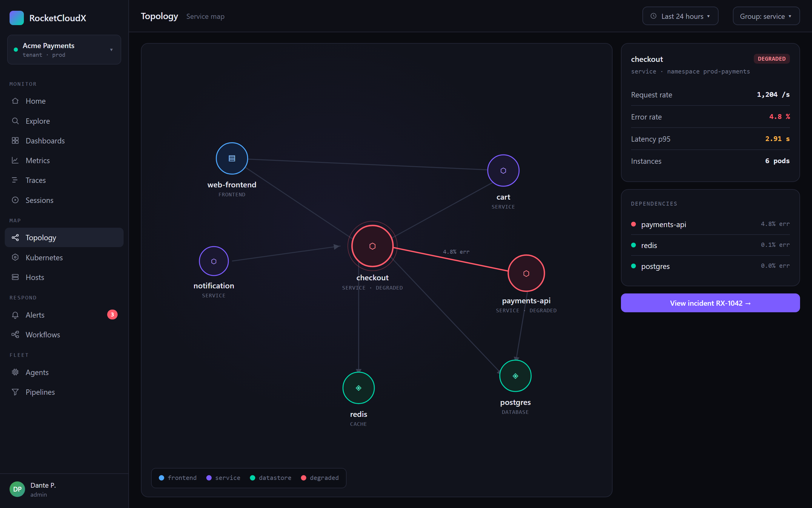This screenshot has height=508, width=812.
Task: Select the payments-api degraded node
Action: click(x=526, y=273)
